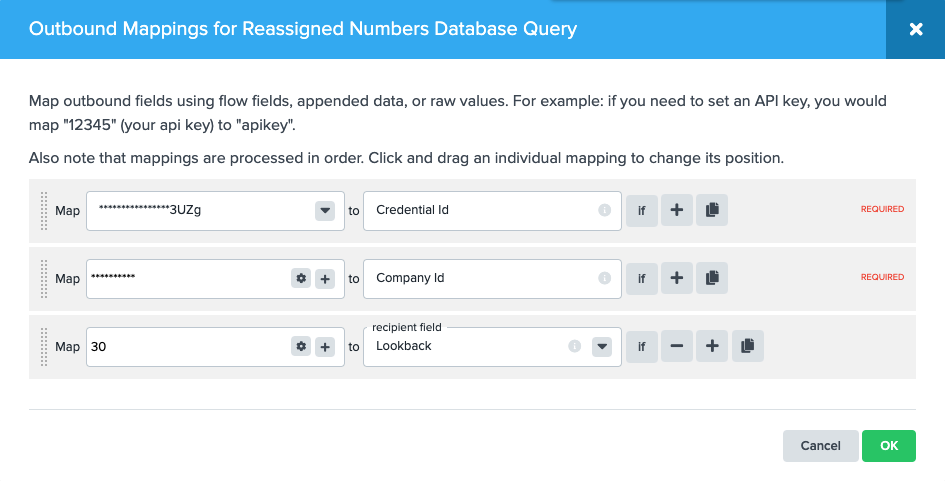This screenshot has width=945, height=481.
Task: Click 'if' button on Lookback row
Action: tap(641, 347)
